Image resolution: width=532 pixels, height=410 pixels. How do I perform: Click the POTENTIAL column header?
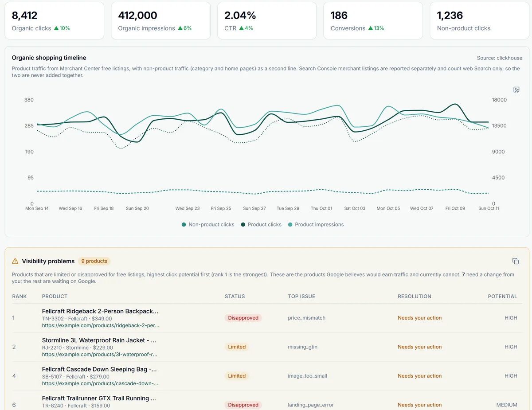tap(502, 297)
